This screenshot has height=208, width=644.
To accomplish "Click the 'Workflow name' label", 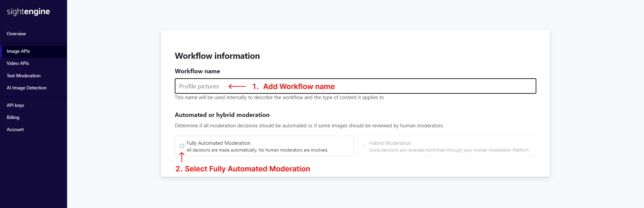I will [197, 71].
